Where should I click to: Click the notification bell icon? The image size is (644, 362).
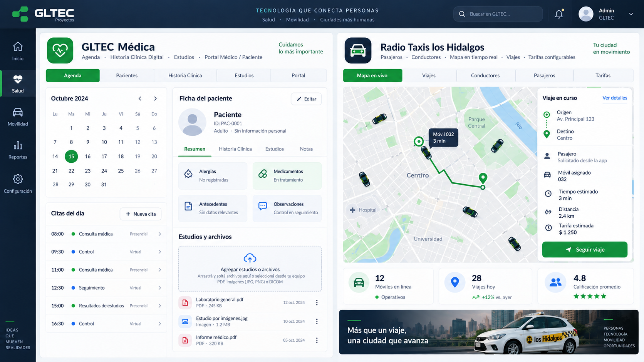tap(559, 14)
